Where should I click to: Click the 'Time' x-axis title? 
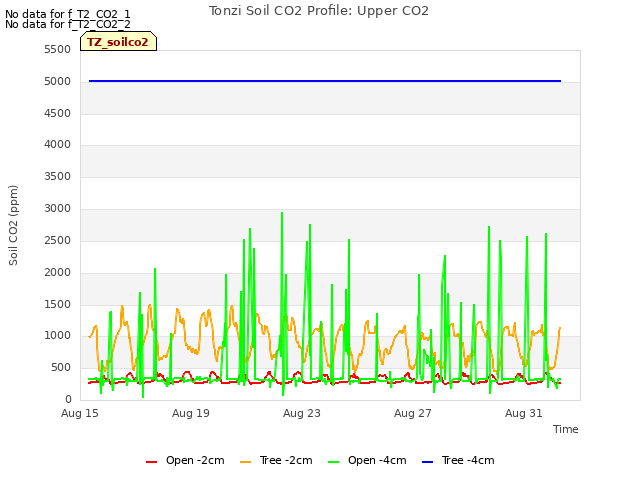click(566, 429)
